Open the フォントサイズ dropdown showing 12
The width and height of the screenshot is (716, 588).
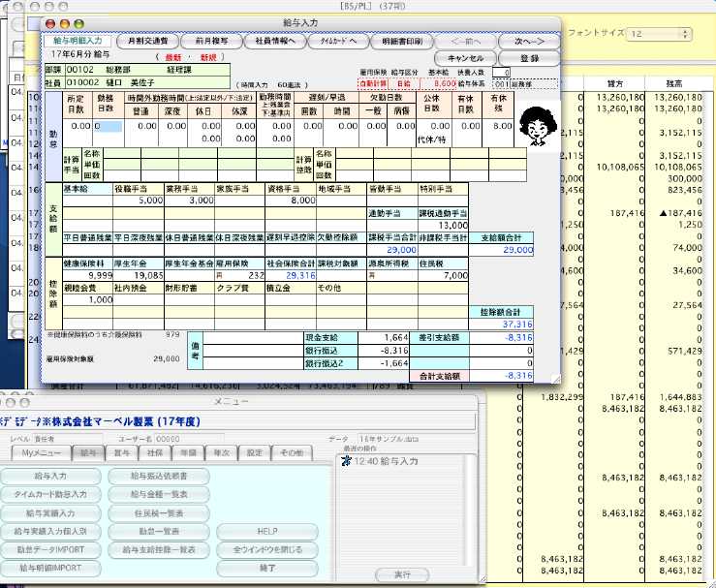[x=668, y=33]
